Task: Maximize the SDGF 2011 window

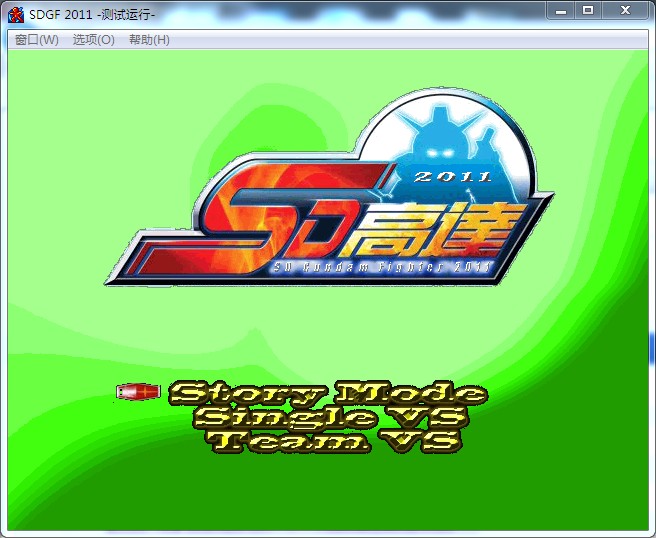Action: pos(588,10)
